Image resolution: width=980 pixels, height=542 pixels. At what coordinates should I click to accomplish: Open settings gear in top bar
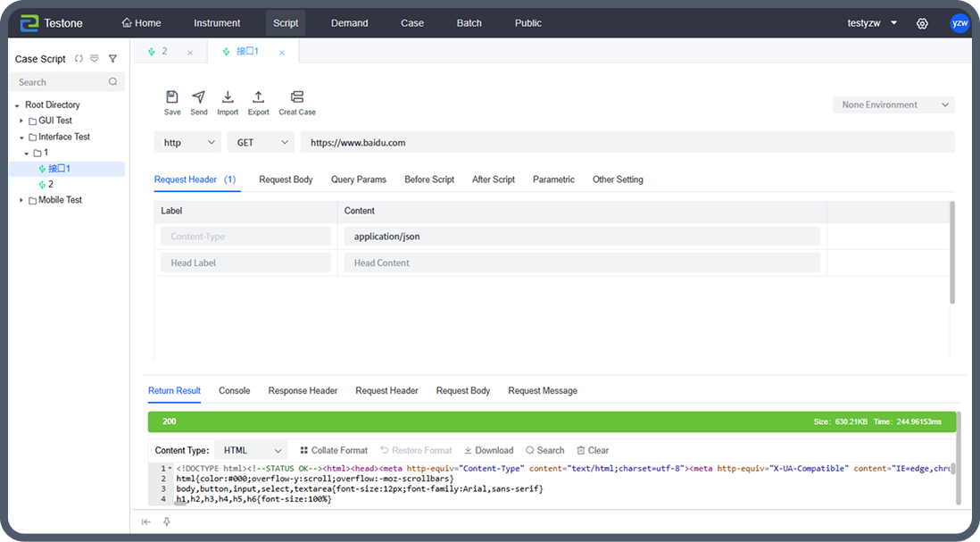[922, 23]
